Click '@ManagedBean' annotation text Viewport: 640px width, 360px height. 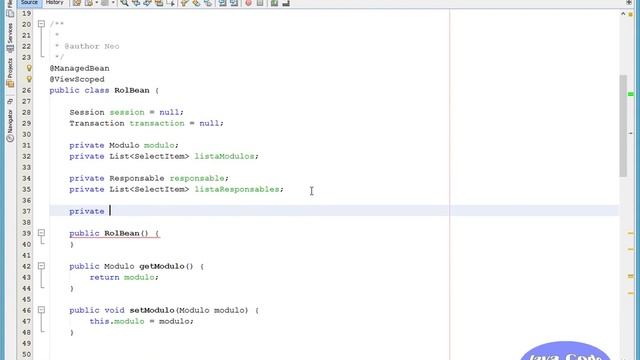tap(80, 68)
